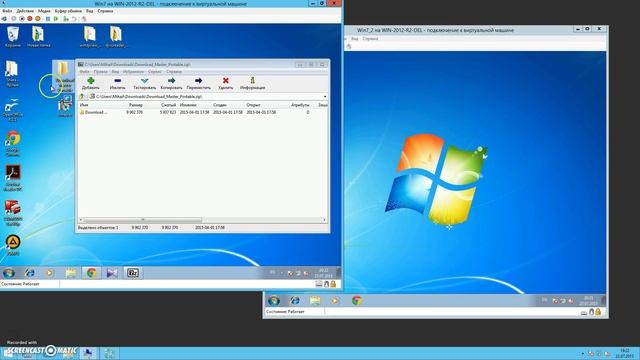
Task: Open the Файл menu in Win7 VM window
Action: pos(7,11)
